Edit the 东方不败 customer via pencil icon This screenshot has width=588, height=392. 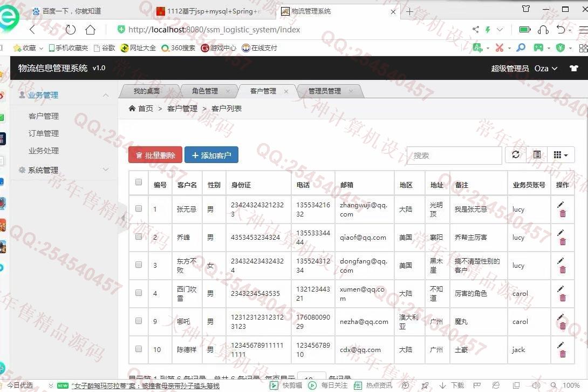(560, 261)
